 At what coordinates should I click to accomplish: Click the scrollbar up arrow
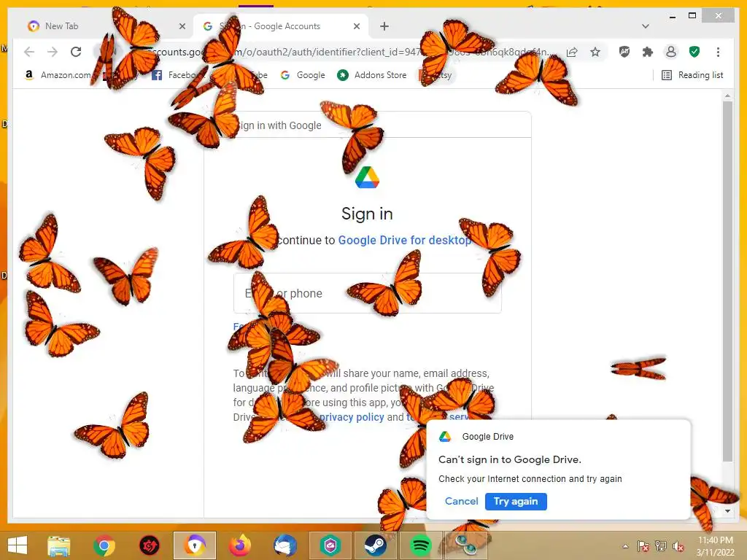tap(727, 96)
